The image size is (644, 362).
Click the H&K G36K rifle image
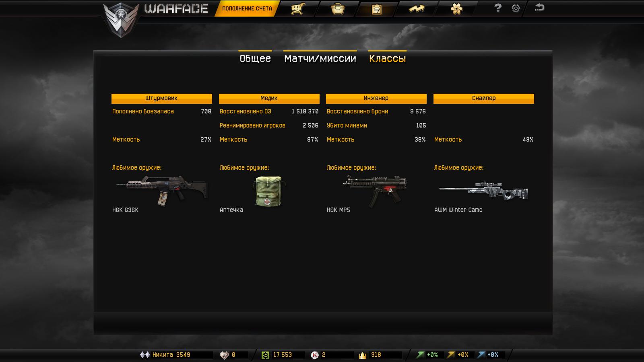click(x=162, y=190)
